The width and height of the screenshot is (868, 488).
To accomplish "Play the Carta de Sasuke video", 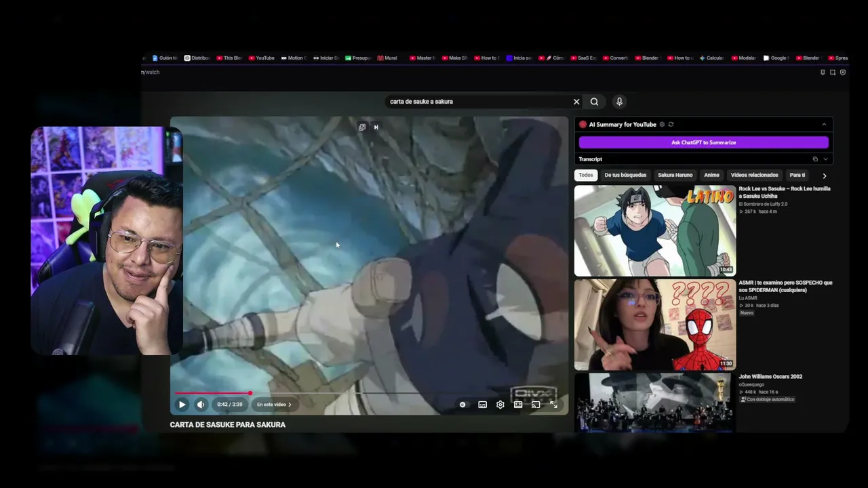I will [x=182, y=405].
